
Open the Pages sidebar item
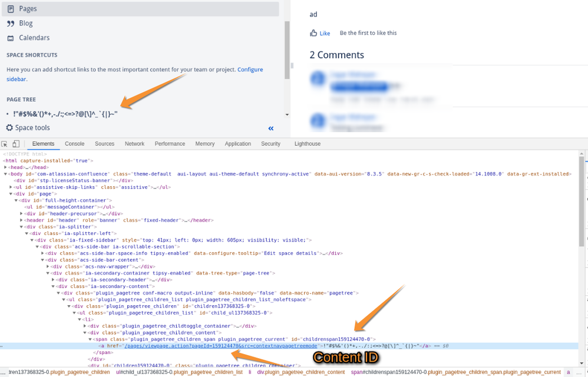[140, 9]
